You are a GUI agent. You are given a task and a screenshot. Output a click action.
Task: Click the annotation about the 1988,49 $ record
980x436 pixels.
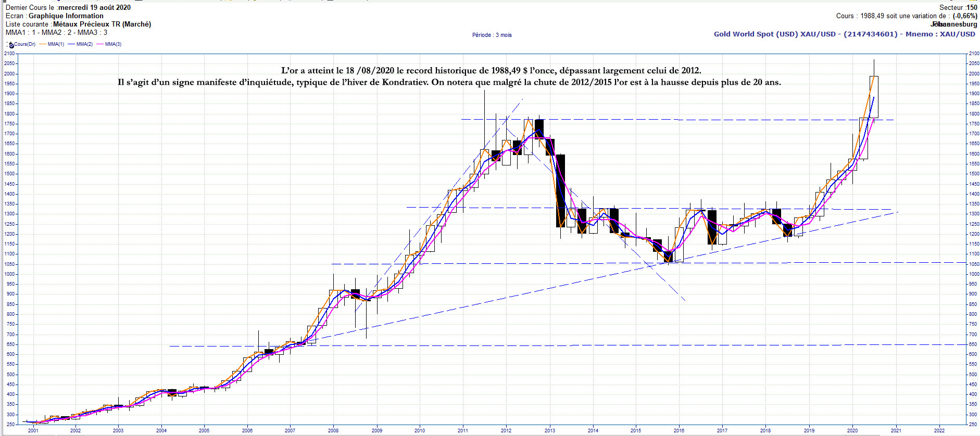491,71
